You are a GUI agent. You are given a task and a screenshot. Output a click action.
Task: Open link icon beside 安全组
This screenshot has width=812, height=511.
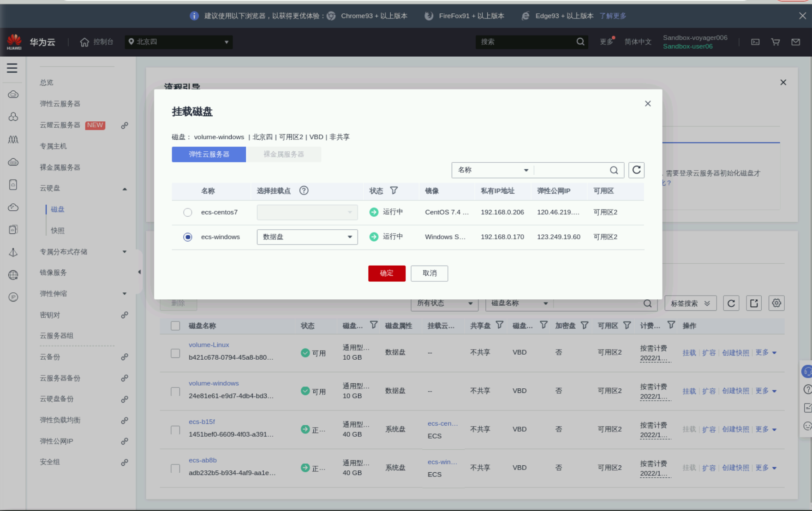click(125, 462)
